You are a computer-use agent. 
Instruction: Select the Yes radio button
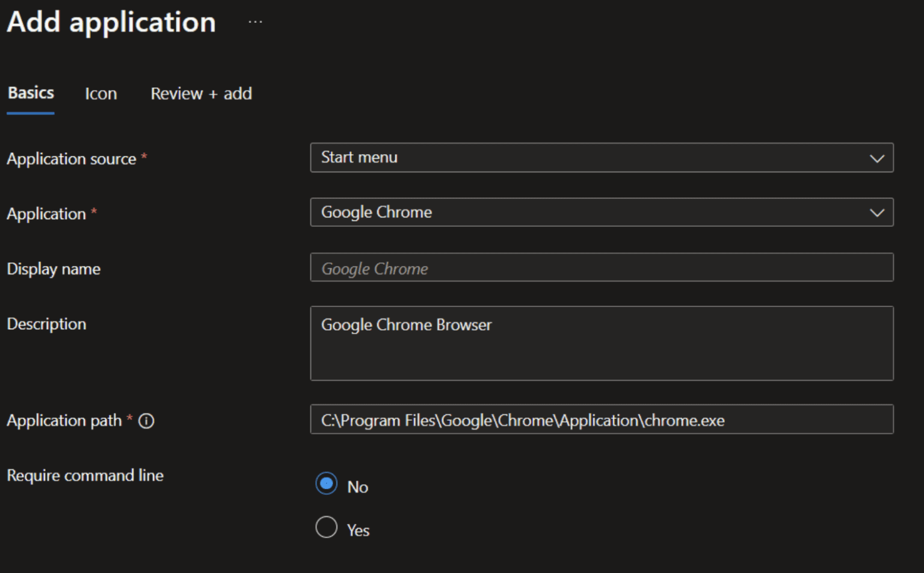click(326, 527)
